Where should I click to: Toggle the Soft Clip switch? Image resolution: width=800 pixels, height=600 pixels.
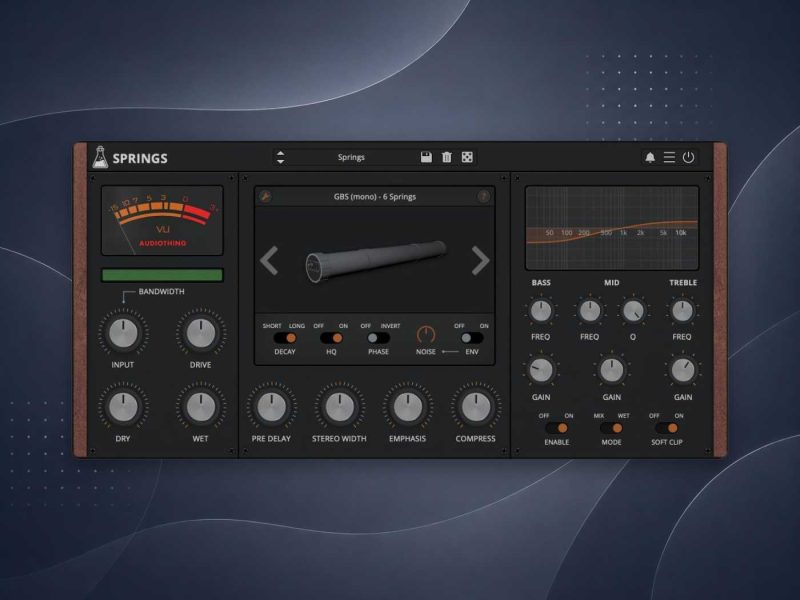point(666,428)
